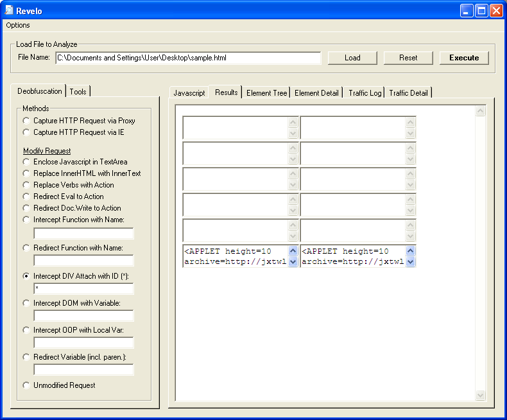Click the File Name path field

pyautogui.click(x=187, y=58)
